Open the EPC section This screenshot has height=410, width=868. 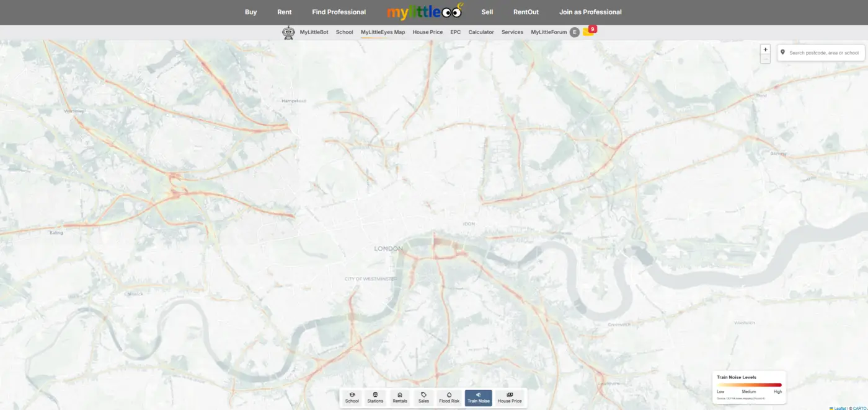click(x=455, y=32)
